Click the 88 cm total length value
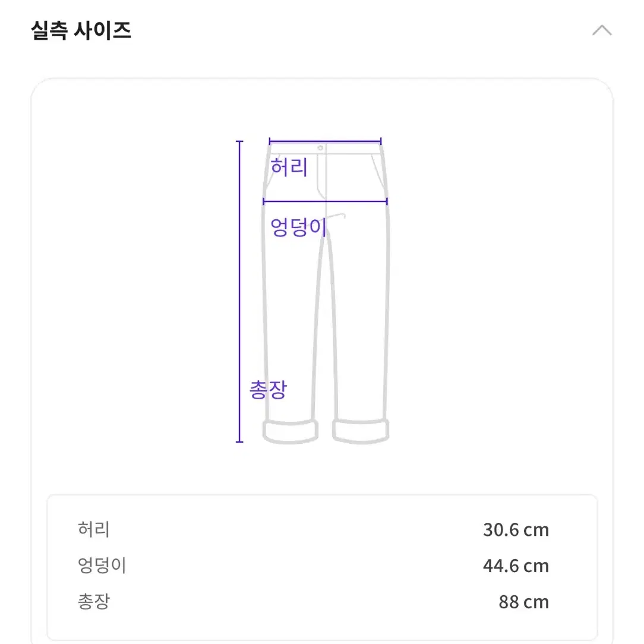The image size is (644, 644). [x=523, y=602]
